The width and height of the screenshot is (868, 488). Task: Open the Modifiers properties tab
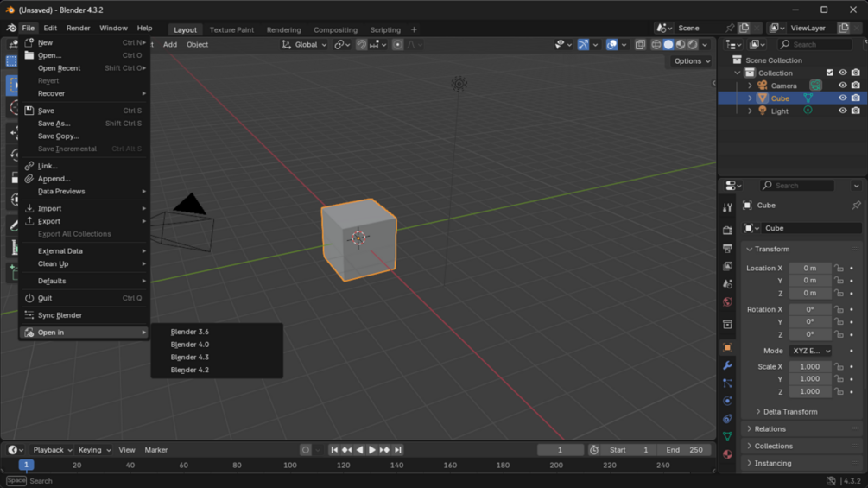point(727,365)
